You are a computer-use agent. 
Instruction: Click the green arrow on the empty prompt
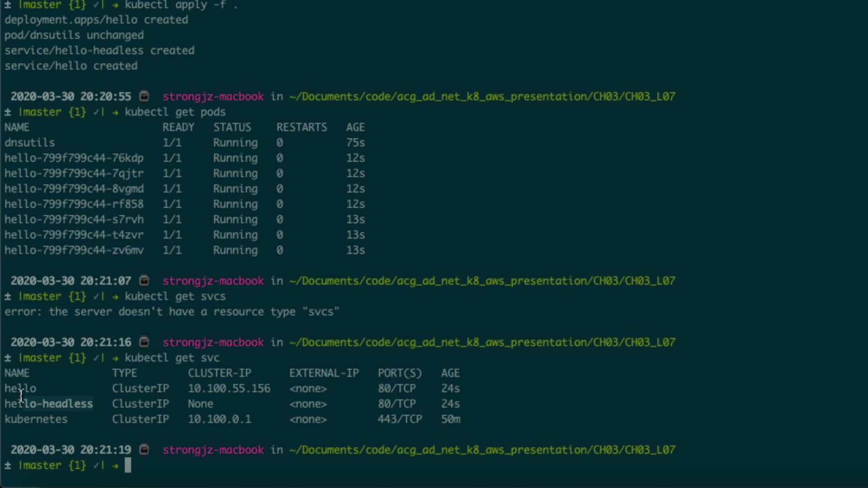pyautogui.click(x=115, y=465)
